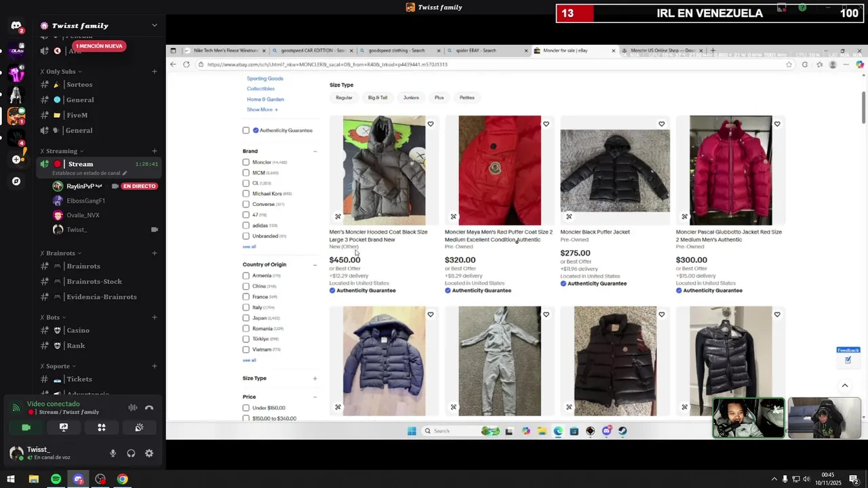Click the eBay page vertical scrollbar

pos(863,107)
